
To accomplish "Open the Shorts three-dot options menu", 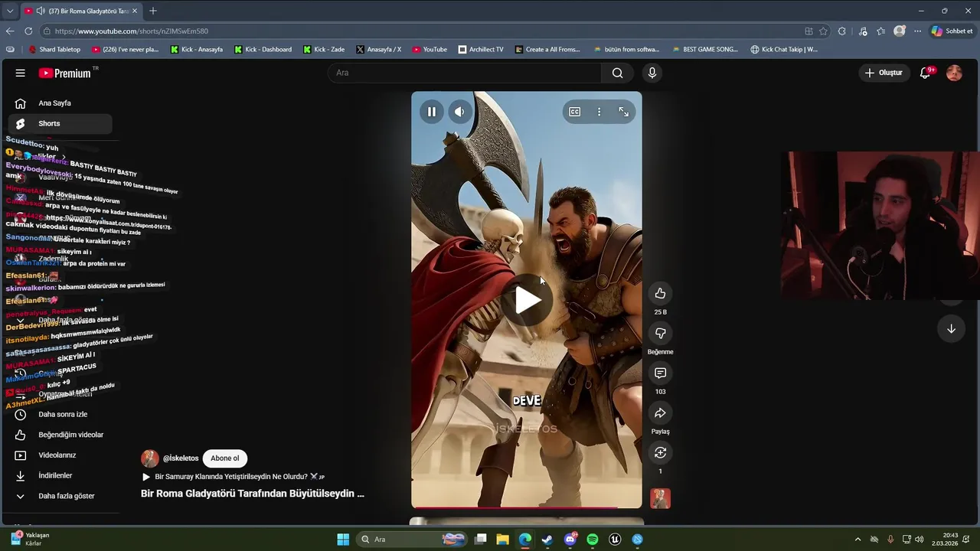I will point(599,112).
